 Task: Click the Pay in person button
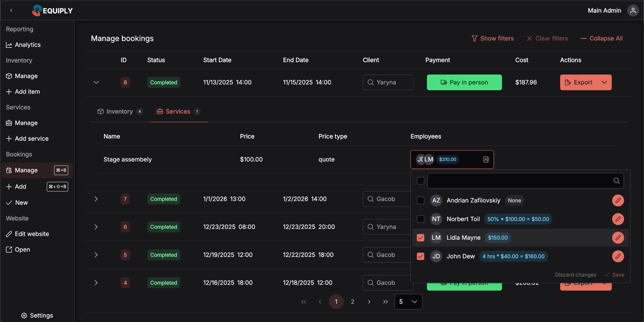464,82
